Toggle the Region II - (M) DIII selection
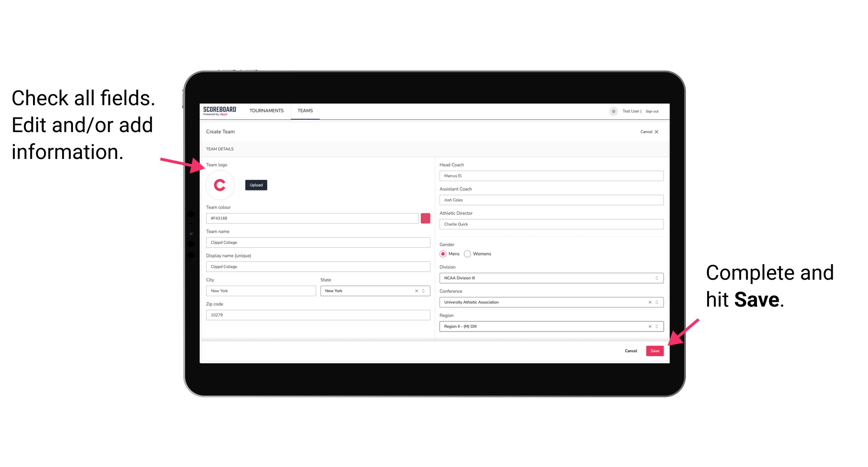Image resolution: width=868 pixels, height=467 pixels. tap(648, 326)
